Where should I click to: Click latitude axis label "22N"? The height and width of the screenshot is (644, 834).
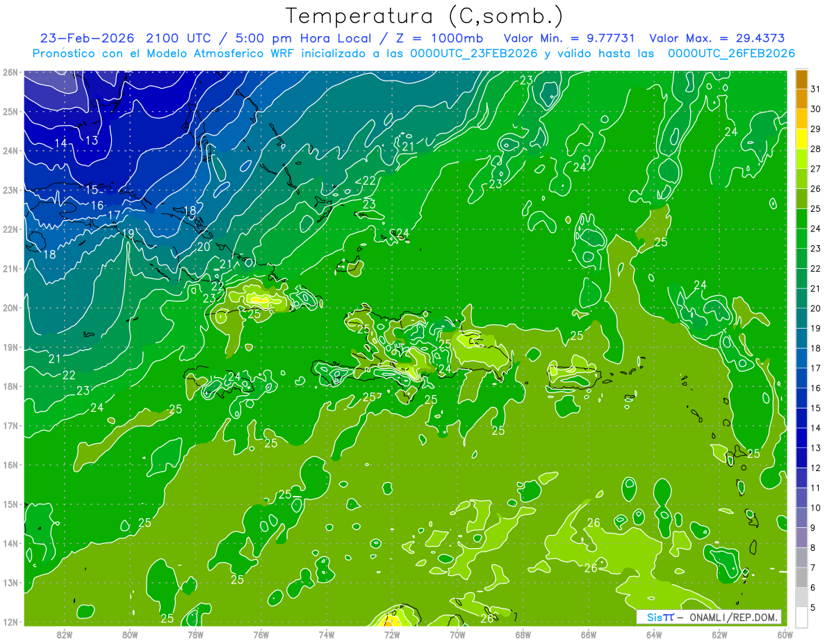10,229
